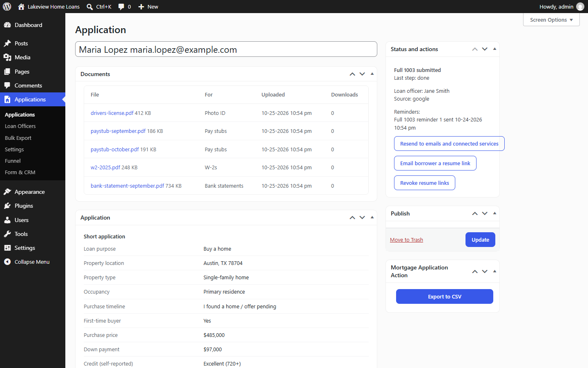588x368 pixels.
Task: Open Comments in sidebar menu
Action: [x=33, y=85]
